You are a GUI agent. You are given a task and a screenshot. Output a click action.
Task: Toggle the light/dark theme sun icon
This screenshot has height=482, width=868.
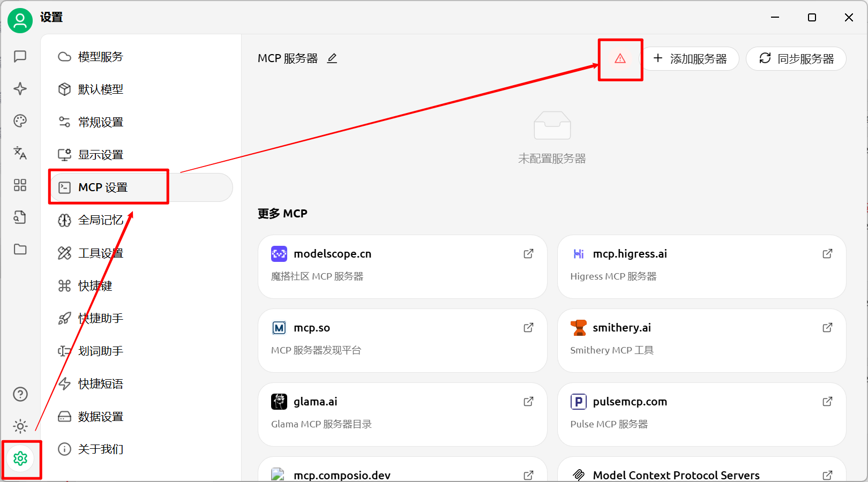click(20, 426)
